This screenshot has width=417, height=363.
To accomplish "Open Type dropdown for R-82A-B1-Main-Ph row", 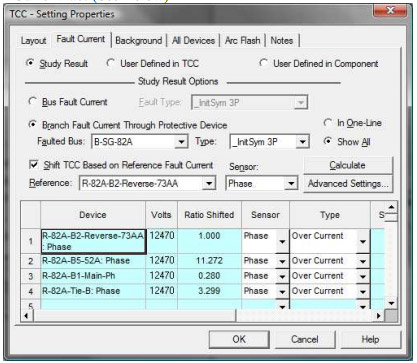I will (363, 276).
